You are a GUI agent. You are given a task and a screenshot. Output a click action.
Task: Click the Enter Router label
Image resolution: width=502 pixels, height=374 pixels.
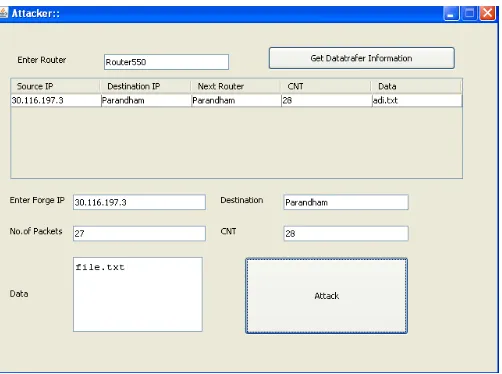coord(42,60)
